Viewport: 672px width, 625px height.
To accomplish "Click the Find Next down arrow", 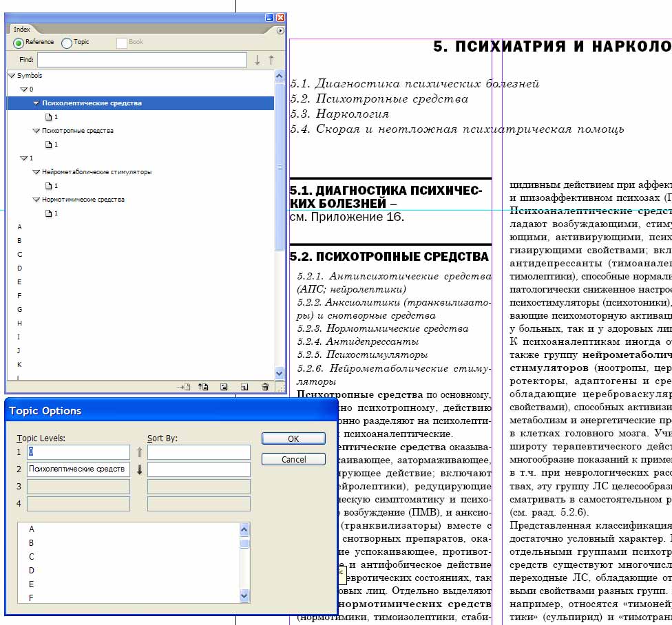I will coord(257,60).
